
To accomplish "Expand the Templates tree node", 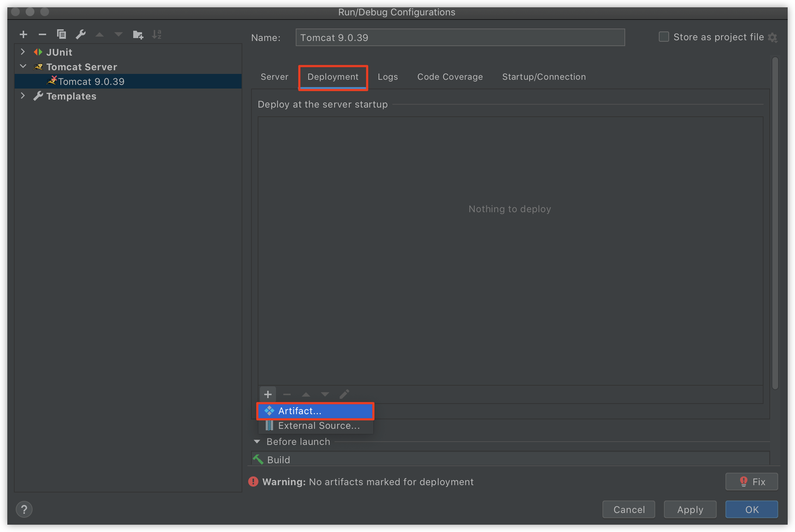I will click(x=23, y=95).
